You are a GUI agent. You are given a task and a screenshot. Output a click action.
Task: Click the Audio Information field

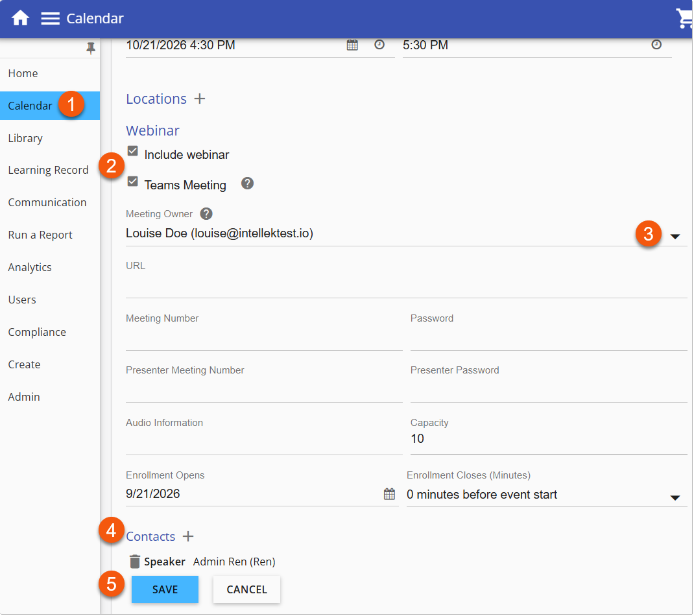click(x=264, y=442)
